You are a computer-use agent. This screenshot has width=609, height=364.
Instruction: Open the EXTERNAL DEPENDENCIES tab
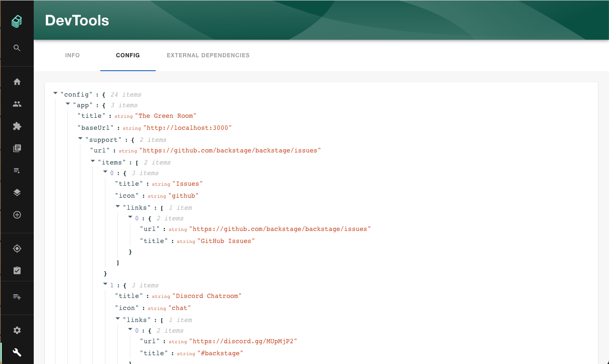click(208, 55)
